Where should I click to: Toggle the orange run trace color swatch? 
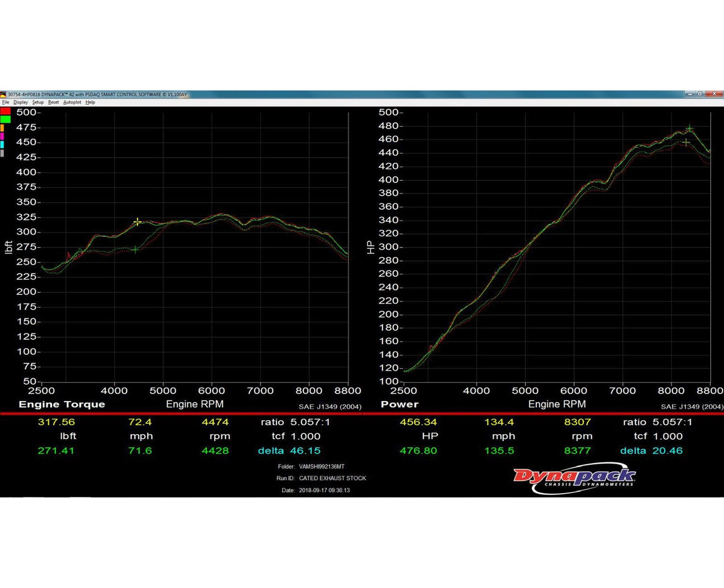[3, 128]
